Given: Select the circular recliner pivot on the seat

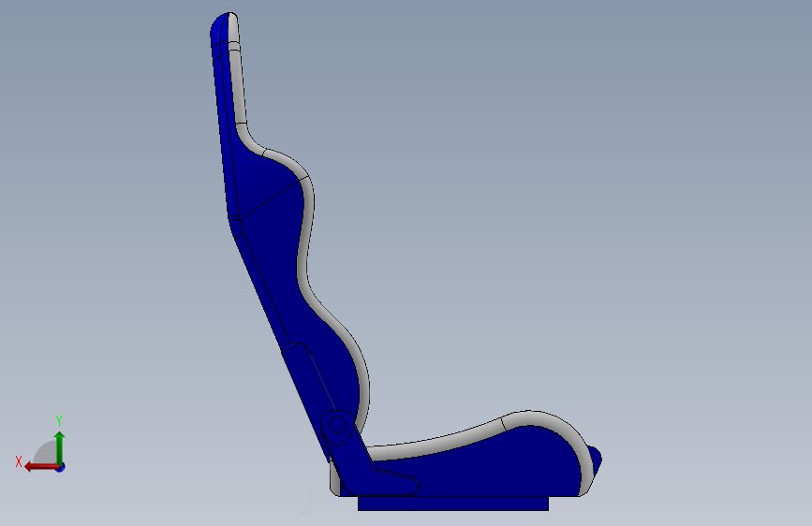Looking at the screenshot, I should pyautogui.click(x=337, y=425).
